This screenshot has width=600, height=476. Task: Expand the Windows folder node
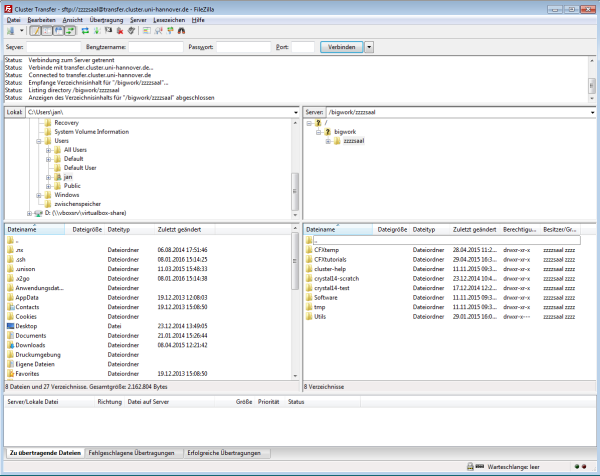tap(39, 195)
